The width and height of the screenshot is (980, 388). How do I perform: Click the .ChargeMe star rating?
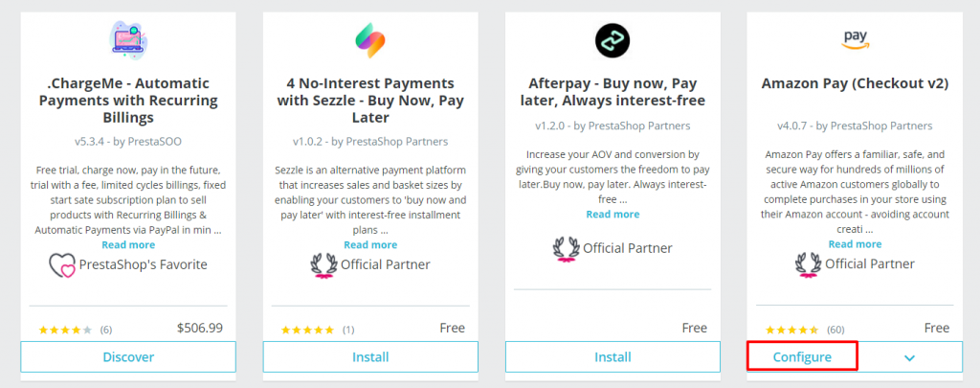[x=65, y=330]
